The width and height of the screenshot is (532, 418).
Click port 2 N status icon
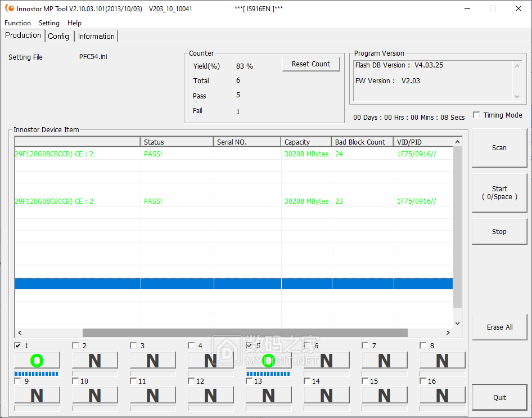[95, 361]
